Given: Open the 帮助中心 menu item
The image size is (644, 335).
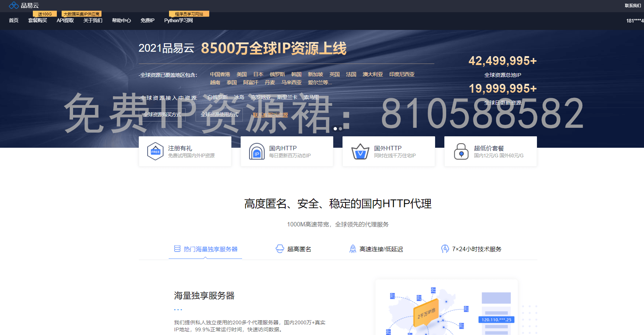Looking at the screenshot, I should pos(121,20).
